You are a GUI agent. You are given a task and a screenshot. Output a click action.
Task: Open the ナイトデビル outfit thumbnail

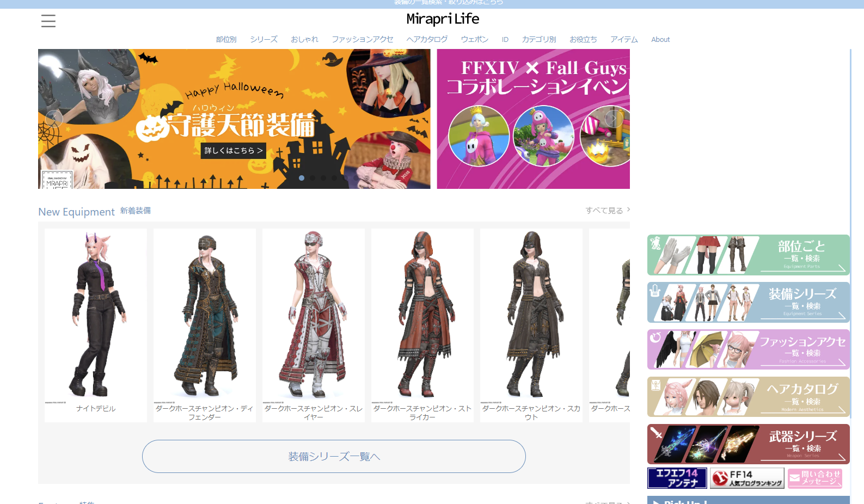click(96, 316)
